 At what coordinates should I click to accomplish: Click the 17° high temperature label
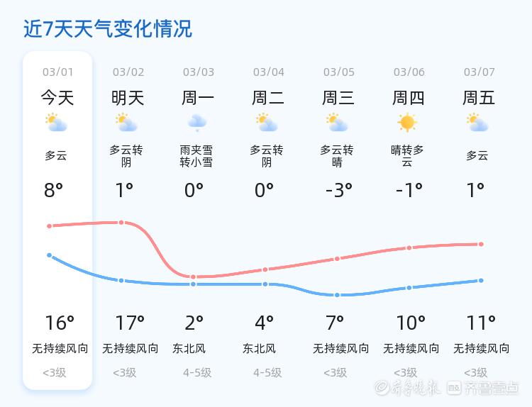(130, 323)
